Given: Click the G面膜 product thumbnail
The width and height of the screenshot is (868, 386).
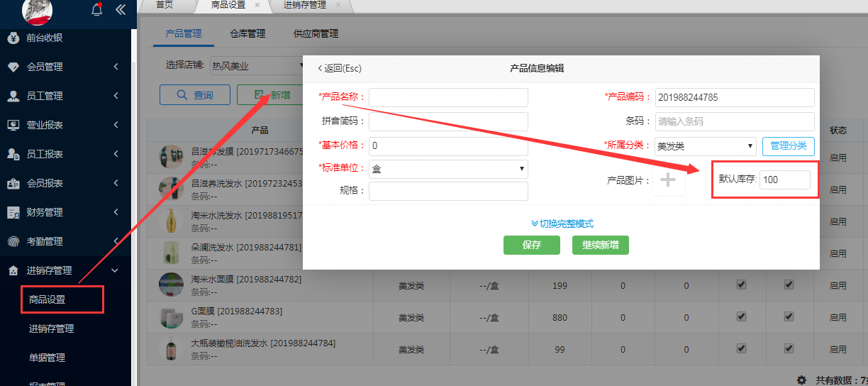Looking at the screenshot, I should pyautogui.click(x=171, y=317).
